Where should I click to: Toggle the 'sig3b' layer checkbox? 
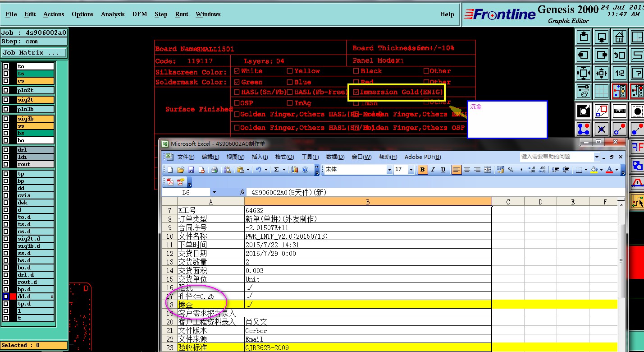pos(6,119)
